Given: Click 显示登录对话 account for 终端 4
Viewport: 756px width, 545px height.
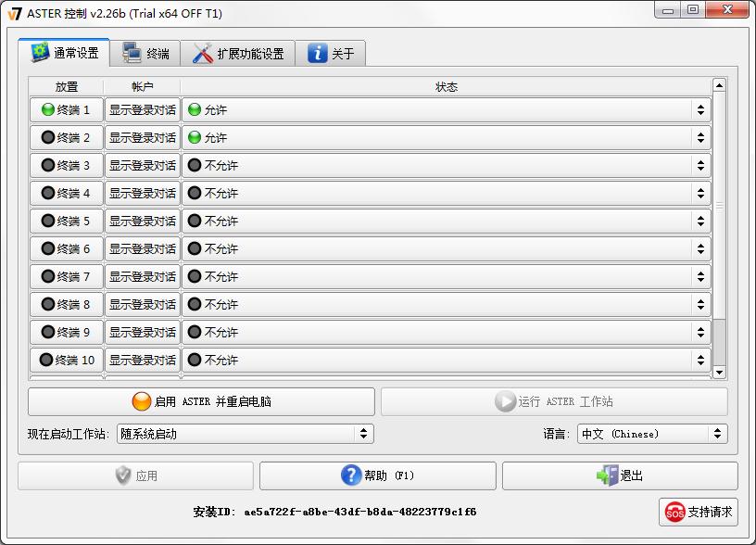Looking at the screenshot, I should click(143, 194).
